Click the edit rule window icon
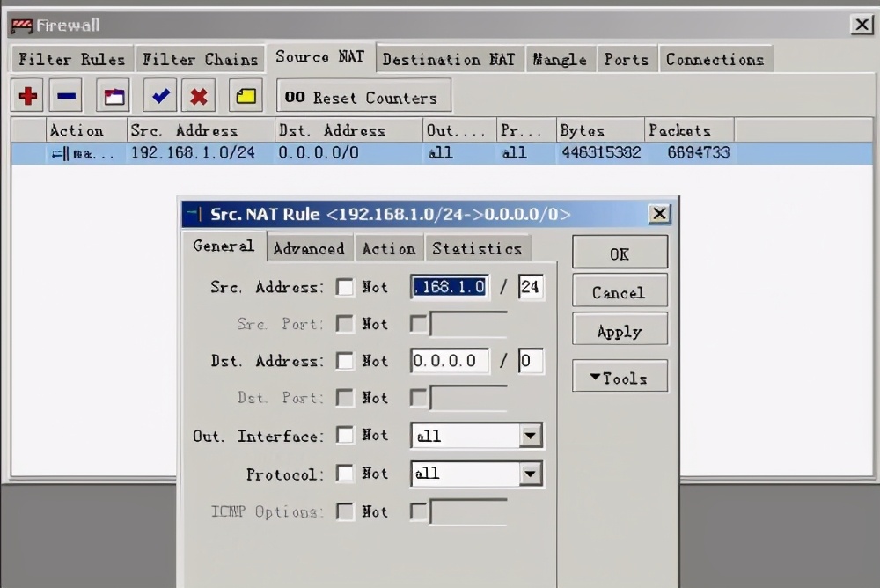This screenshot has height=588, width=880. point(114,96)
